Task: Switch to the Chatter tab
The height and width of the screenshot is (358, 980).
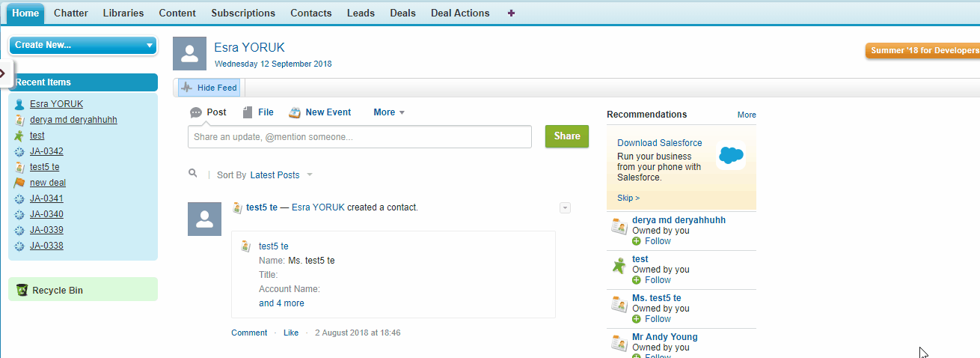Action: point(71,13)
